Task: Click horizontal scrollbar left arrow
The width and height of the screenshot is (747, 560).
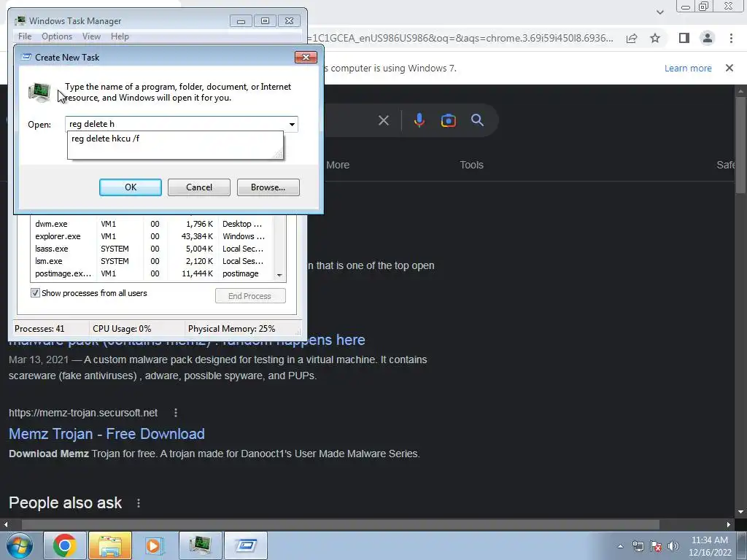Action: (x=6, y=525)
